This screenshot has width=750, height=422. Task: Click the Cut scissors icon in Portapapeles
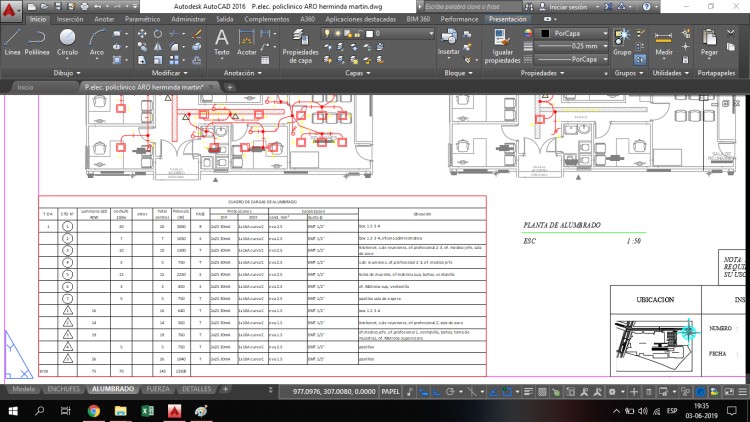pos(730,33)
